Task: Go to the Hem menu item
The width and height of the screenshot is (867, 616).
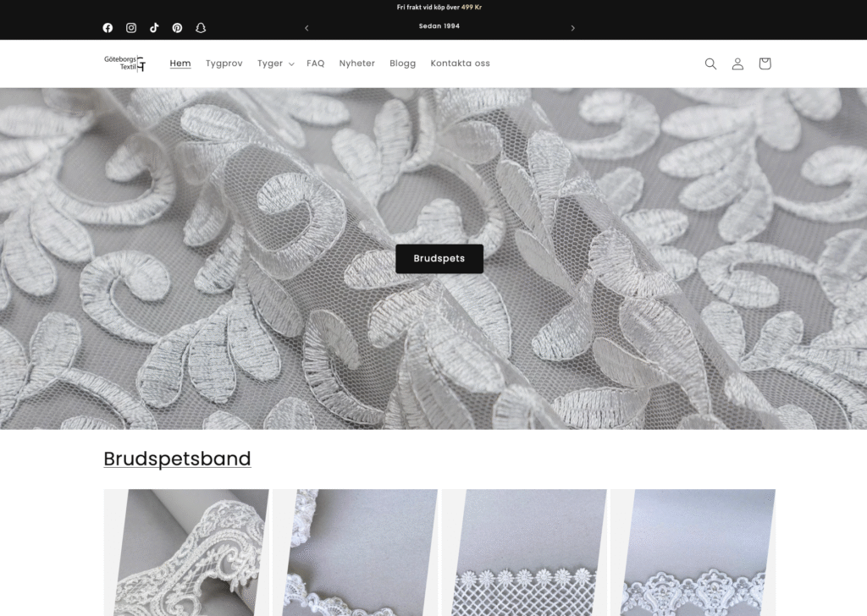Action: pos(180,63)
